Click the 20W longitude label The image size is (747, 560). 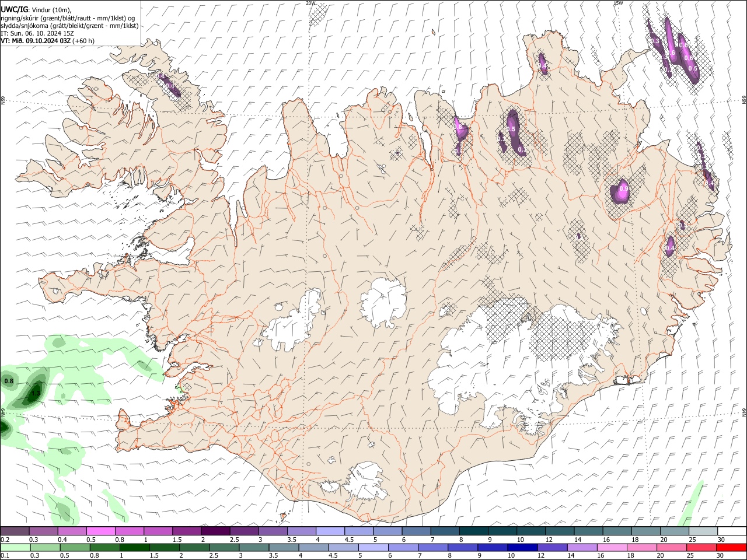click(x=310, y=3)
